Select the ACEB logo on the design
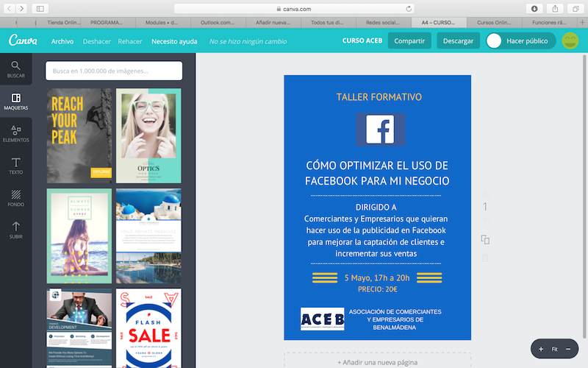 tap(322, 319)
